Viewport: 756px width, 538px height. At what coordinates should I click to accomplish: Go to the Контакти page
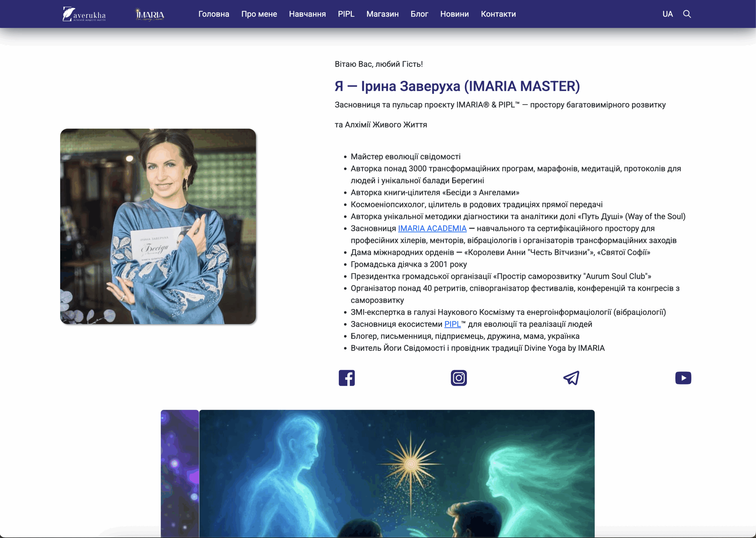[x=498, y=14]
